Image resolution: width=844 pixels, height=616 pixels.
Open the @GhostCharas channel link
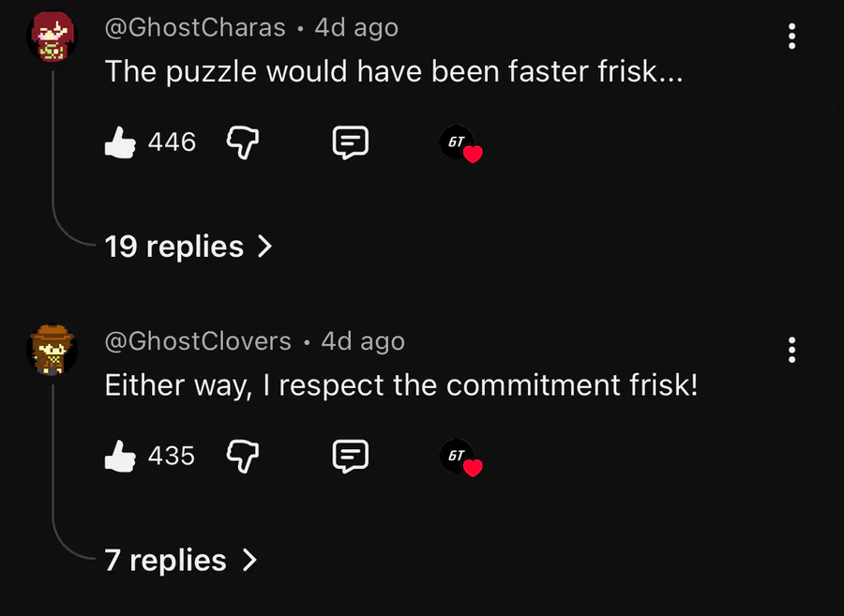pos(195,28)
